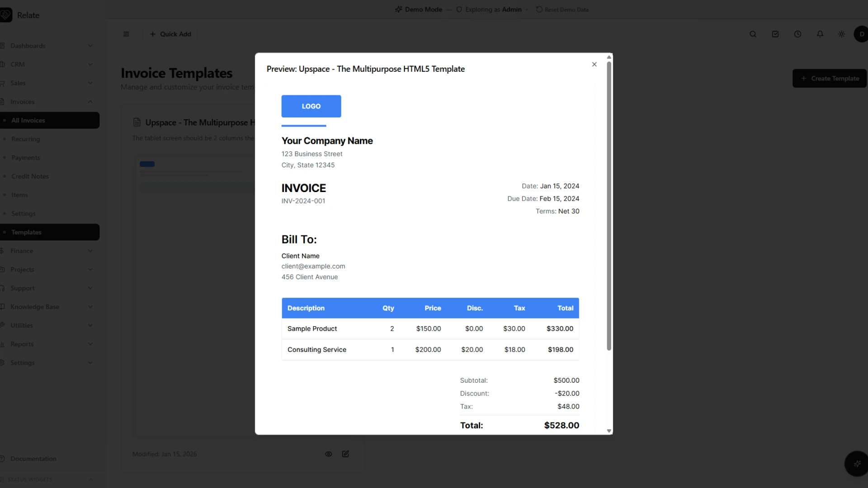Click the Documentation help icon

coord(2,459)
